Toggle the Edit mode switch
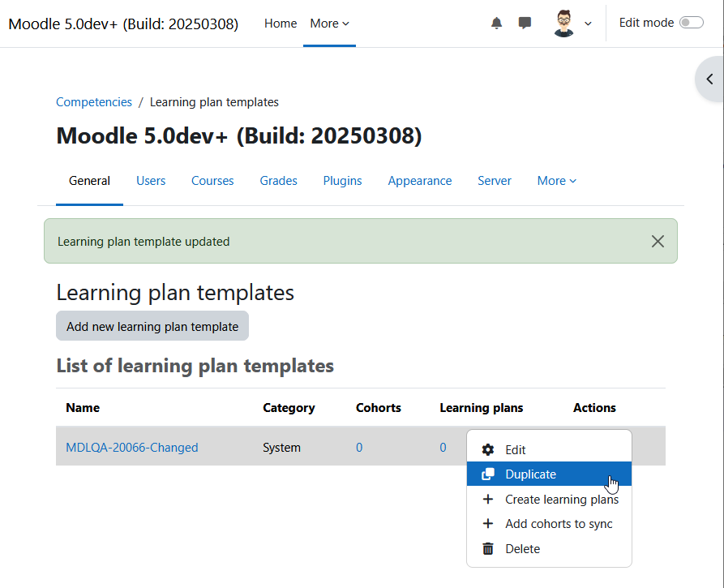This screenshot has width=724, height=588. click(x=692, y=23)
